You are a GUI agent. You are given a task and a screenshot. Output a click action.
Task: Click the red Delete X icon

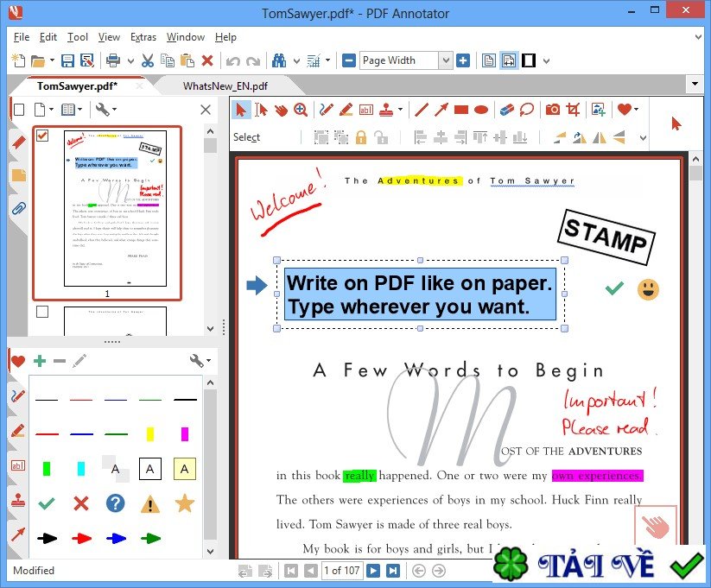(x=207, y=60)
